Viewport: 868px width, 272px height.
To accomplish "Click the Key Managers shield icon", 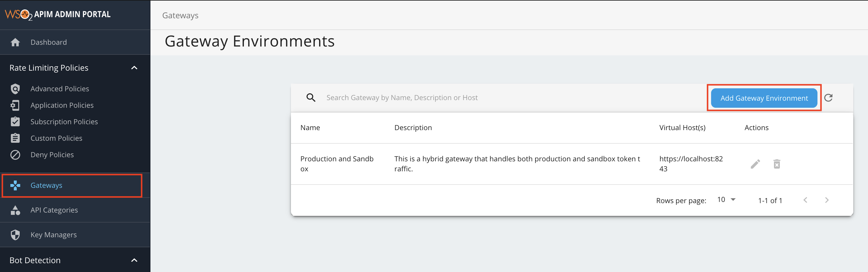I will (15, 235).
